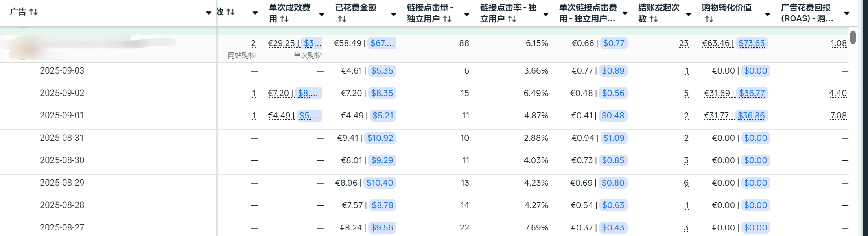Open 单次链接点击费用 column dropdown arrow

(x=625, y=14)
